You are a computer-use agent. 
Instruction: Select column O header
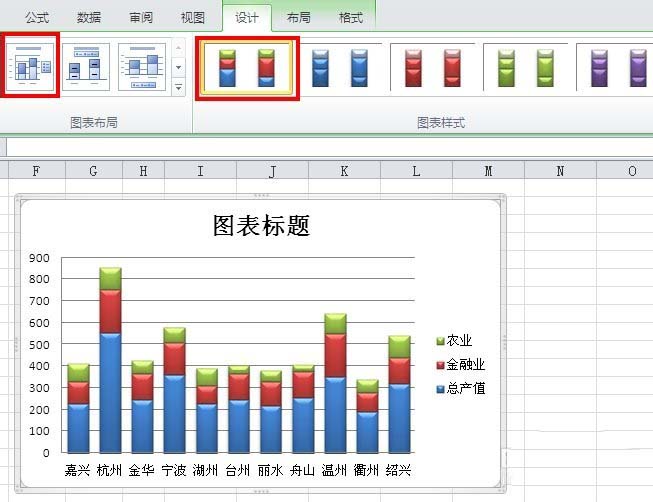625,171
